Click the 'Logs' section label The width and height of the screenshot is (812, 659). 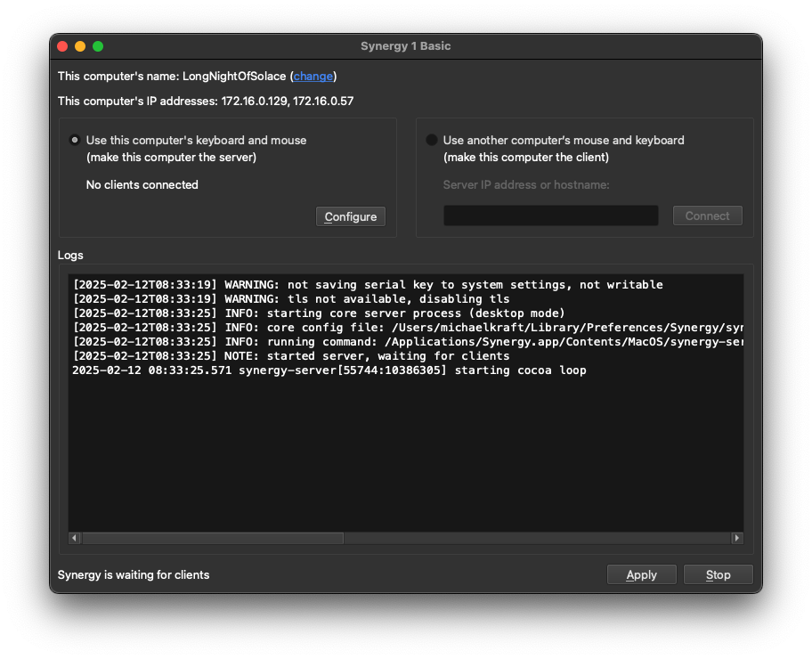pos(70,255)
